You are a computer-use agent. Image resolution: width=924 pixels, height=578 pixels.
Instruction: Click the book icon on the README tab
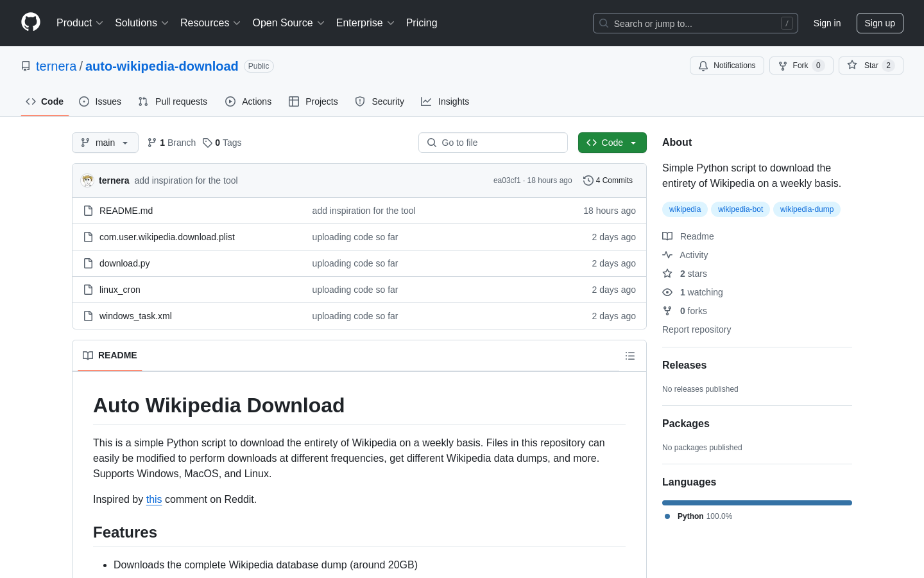[x=88, y=355]
